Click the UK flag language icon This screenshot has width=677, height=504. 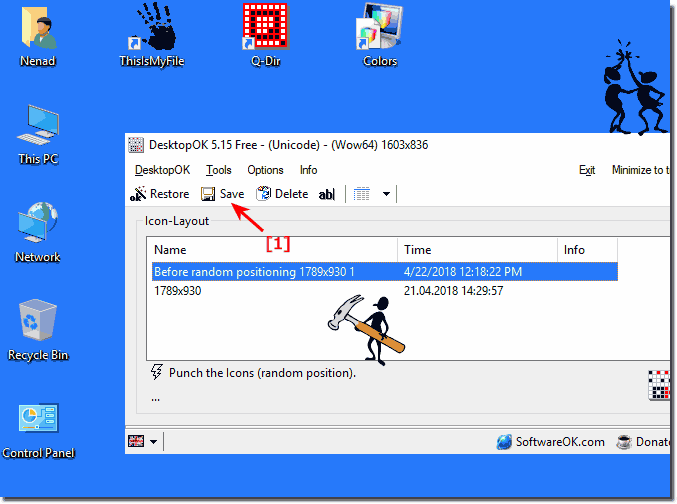[136, 441]
